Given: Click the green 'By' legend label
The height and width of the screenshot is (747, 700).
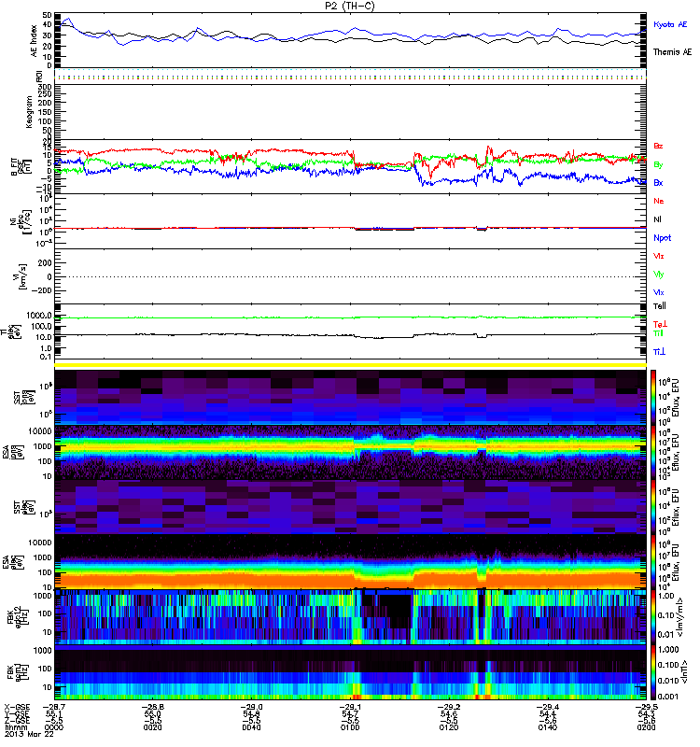Looking at the screenshot, I should [658, 165].
